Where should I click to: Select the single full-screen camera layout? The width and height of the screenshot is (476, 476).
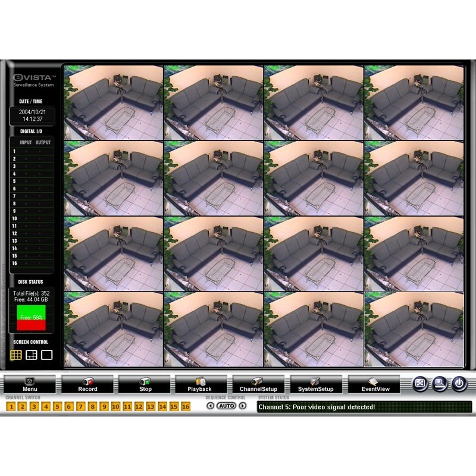[46, 355]
